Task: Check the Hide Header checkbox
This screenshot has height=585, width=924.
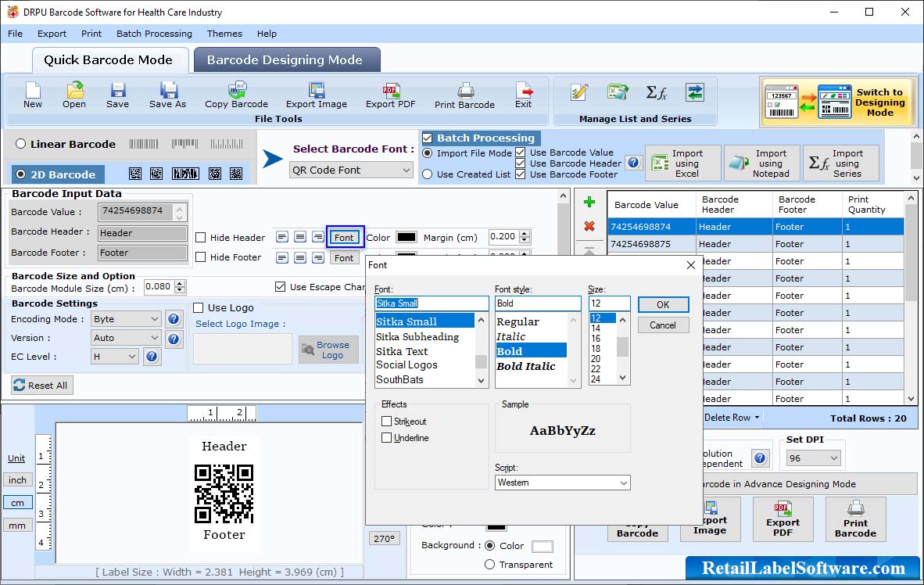Action: pyautogui.click(x=201, y=238)
